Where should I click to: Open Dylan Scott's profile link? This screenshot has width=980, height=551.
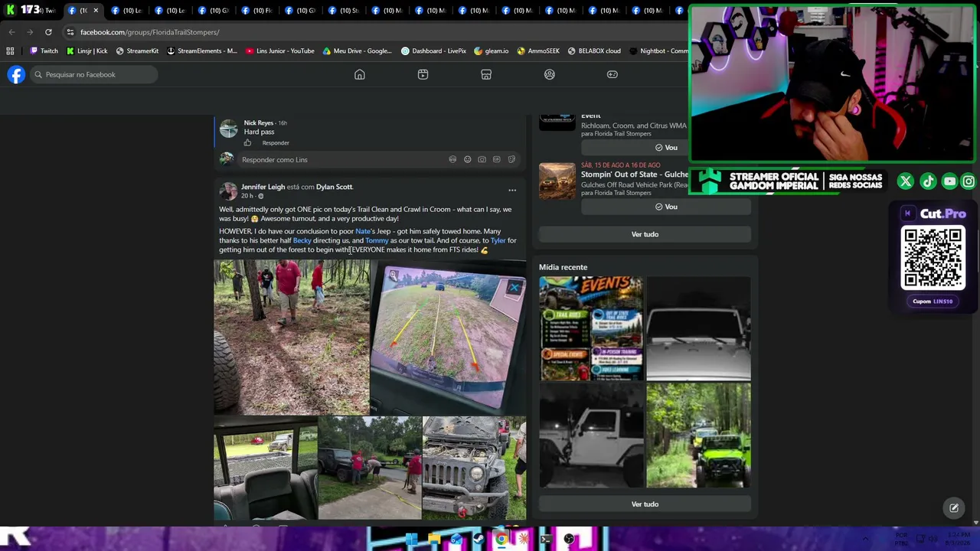click(x=334, y=187)
